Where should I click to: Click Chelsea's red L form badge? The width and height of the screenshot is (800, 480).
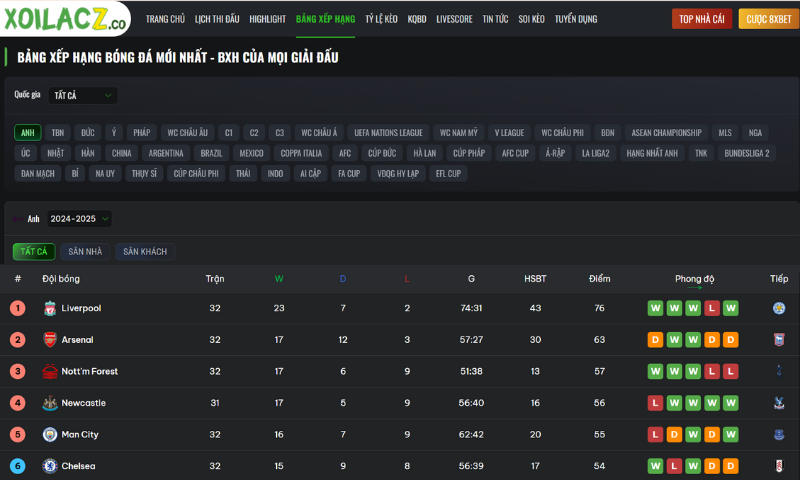click(x=674, y=466)
